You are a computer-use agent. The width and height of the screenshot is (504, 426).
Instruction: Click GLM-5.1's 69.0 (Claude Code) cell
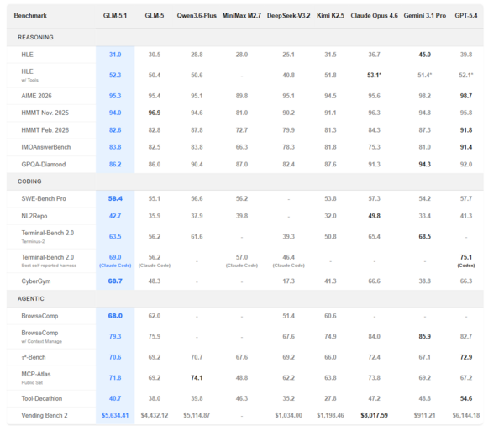point(115,260)
